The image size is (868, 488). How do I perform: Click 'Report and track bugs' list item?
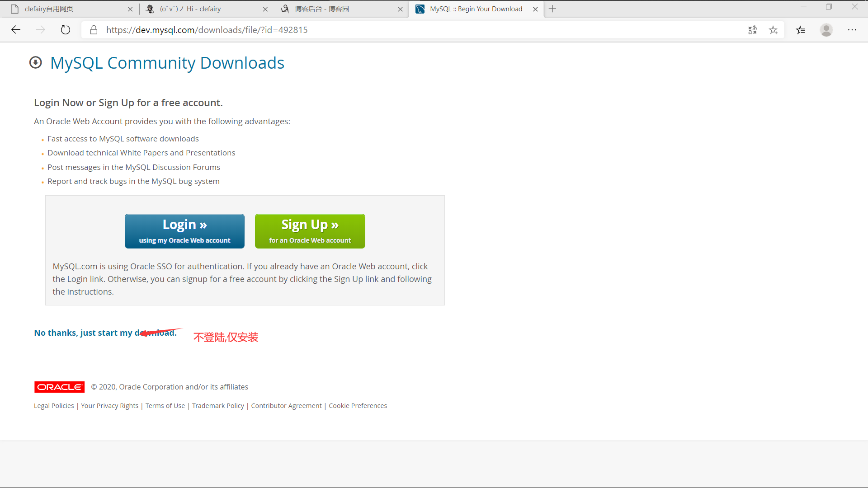tap(133, 181)
